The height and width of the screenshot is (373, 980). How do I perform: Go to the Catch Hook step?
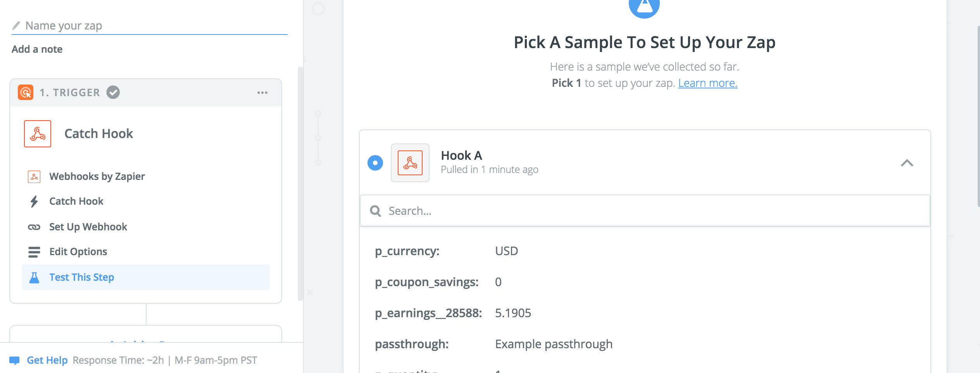pos(76,201)
